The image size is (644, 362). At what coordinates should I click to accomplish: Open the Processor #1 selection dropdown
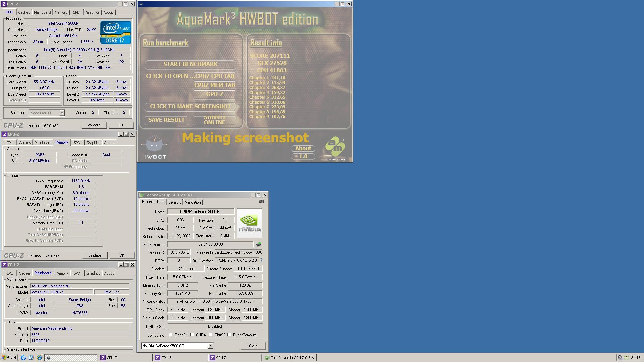[62, 113]
